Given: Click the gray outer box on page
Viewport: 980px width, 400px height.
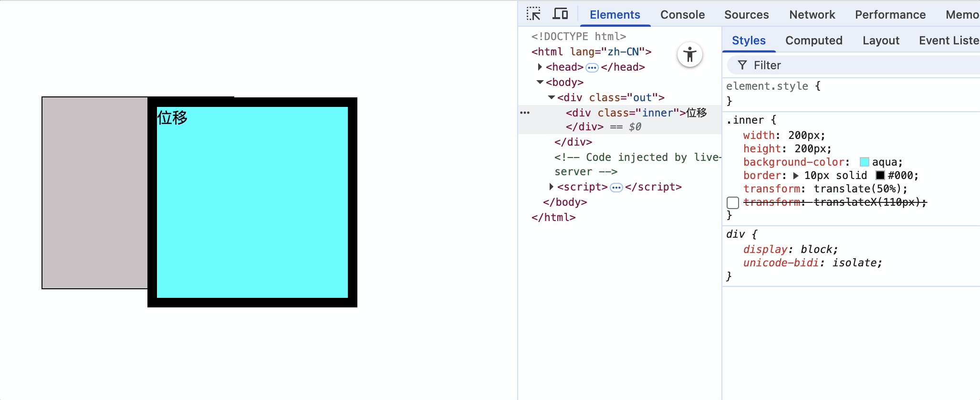Looking at the screenshot, I should [x=95, y=193].
